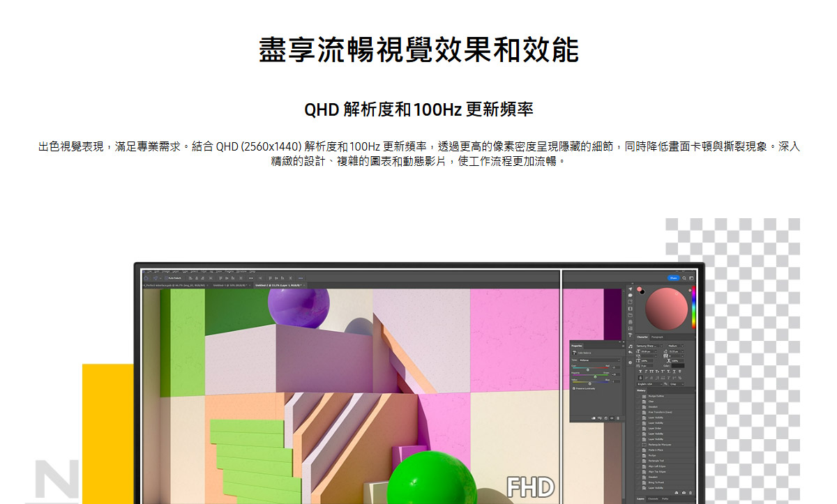
Task: Click the reset adjustment icon in Properties footer
Action: [606, 418]
